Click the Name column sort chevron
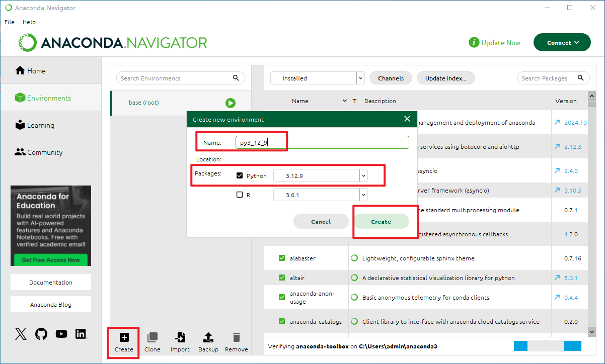 (345, 101)
